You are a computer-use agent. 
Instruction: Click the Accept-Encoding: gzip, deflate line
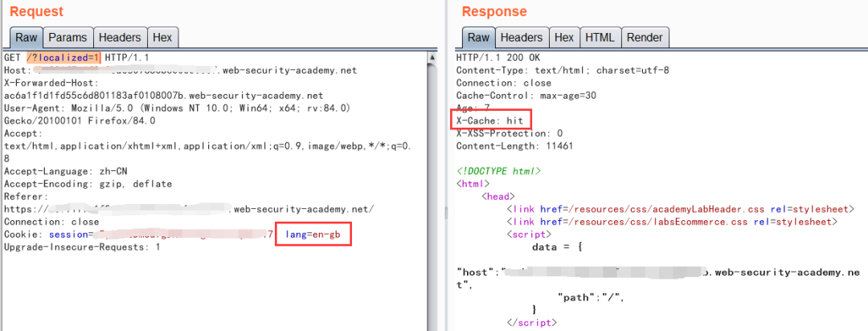[x=88, y=184]
